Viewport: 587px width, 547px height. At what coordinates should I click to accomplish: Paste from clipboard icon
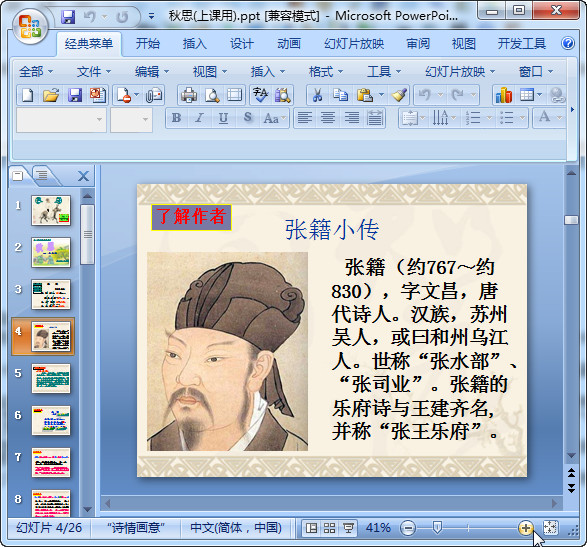[x=364, y=95]
